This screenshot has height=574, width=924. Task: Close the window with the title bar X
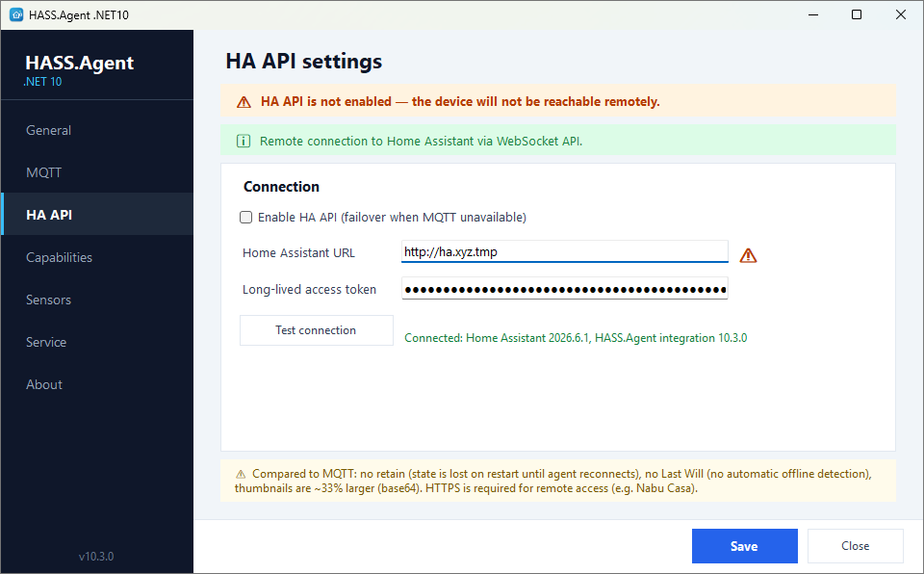click(x=901, y=14)
